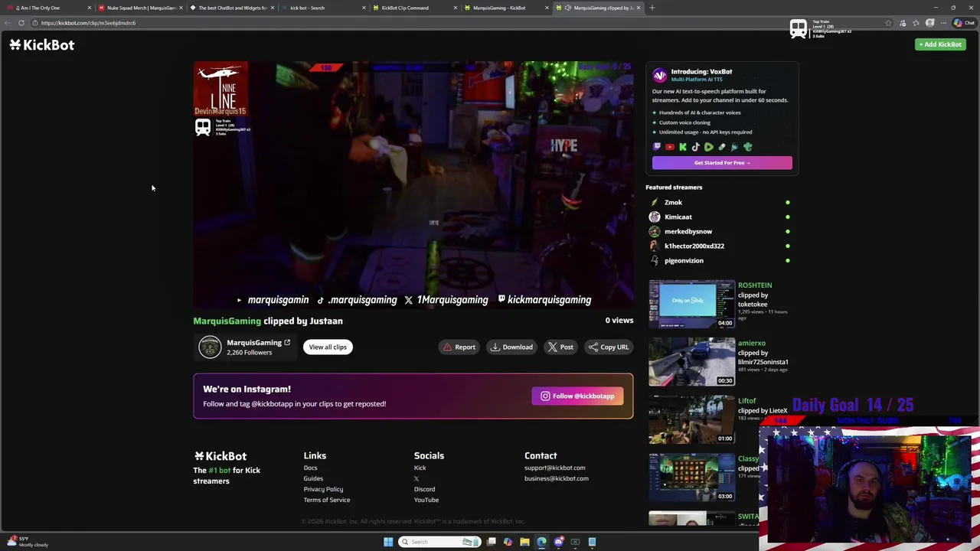Click business@kickbot.com email link
Image resolution: width=980 pixels, height=551 pixels.
[557, 478]
